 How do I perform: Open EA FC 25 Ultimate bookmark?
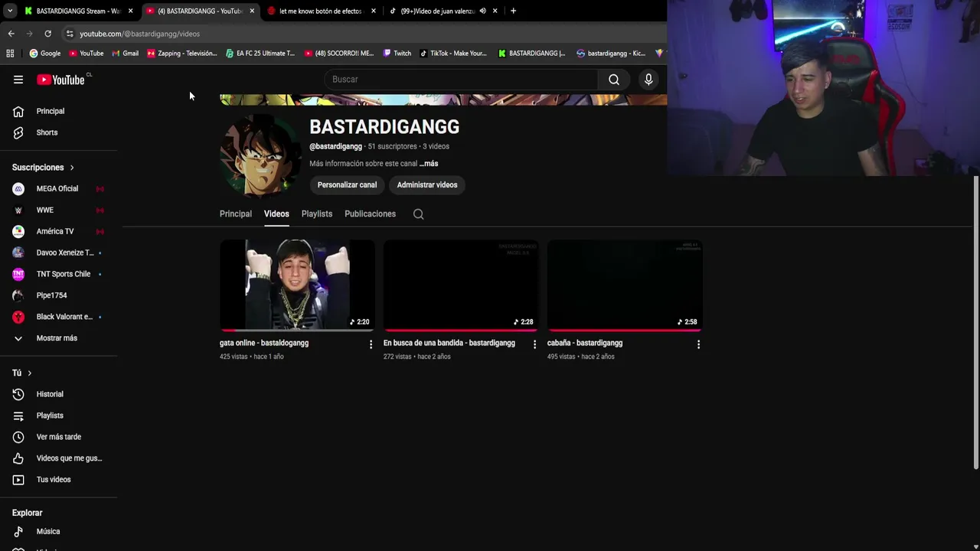[x=260, y=54]
